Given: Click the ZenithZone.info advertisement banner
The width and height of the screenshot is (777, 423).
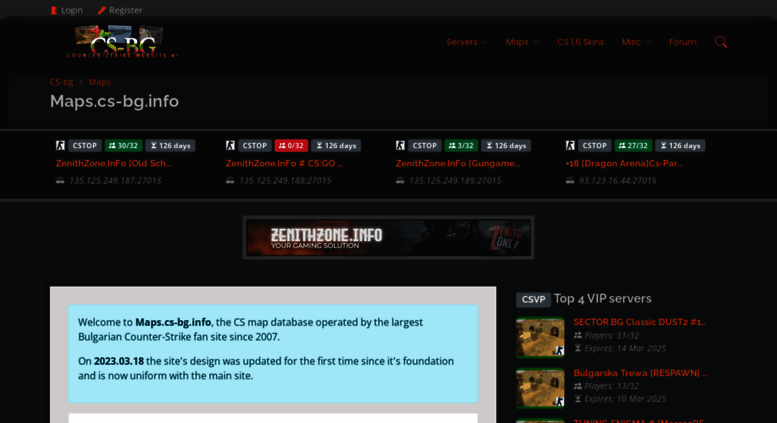Looking at the screenshot, I should pos(388,237).
